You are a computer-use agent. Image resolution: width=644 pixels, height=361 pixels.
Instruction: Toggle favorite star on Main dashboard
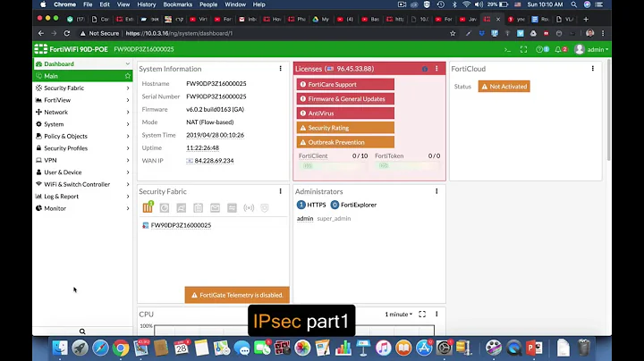128,76
